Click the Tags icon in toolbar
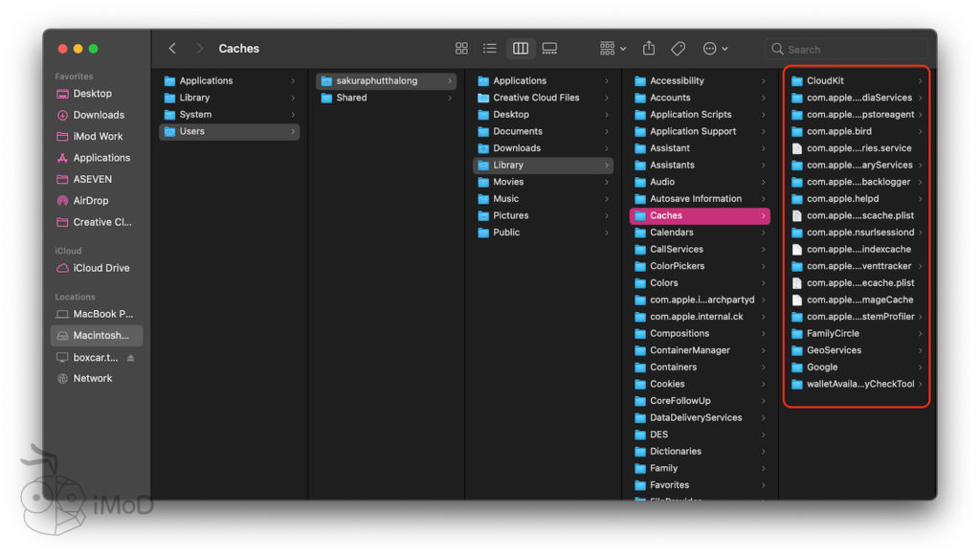 [x=678, y=49]
